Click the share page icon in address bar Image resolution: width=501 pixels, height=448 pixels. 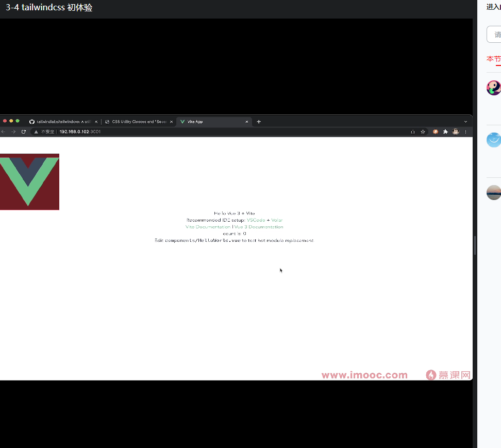pyautogui.click(x=413, y=131)
